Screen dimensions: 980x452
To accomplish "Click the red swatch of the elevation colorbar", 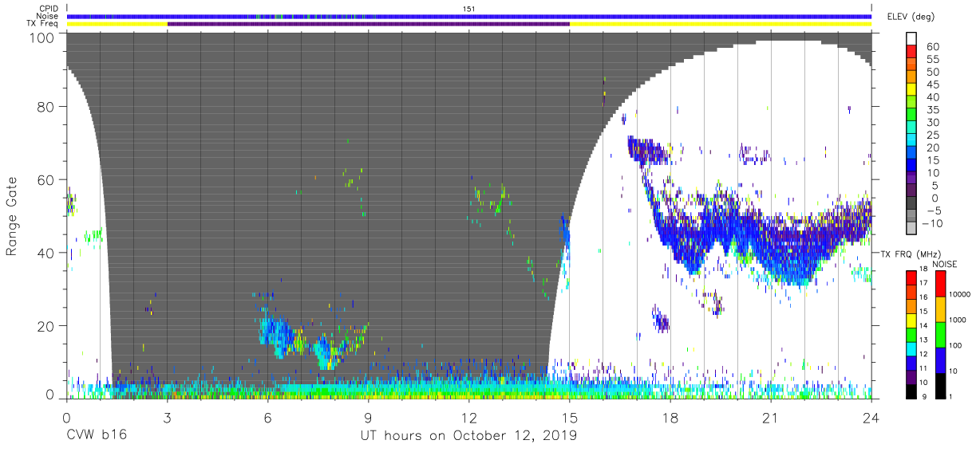I will pyautogui.click(x=911, y=53).
